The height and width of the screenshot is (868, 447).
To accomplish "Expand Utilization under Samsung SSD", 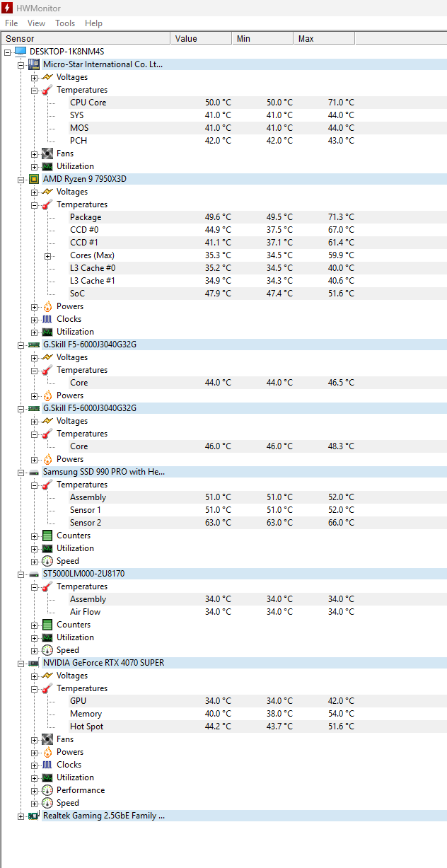I will click(34, 548).
